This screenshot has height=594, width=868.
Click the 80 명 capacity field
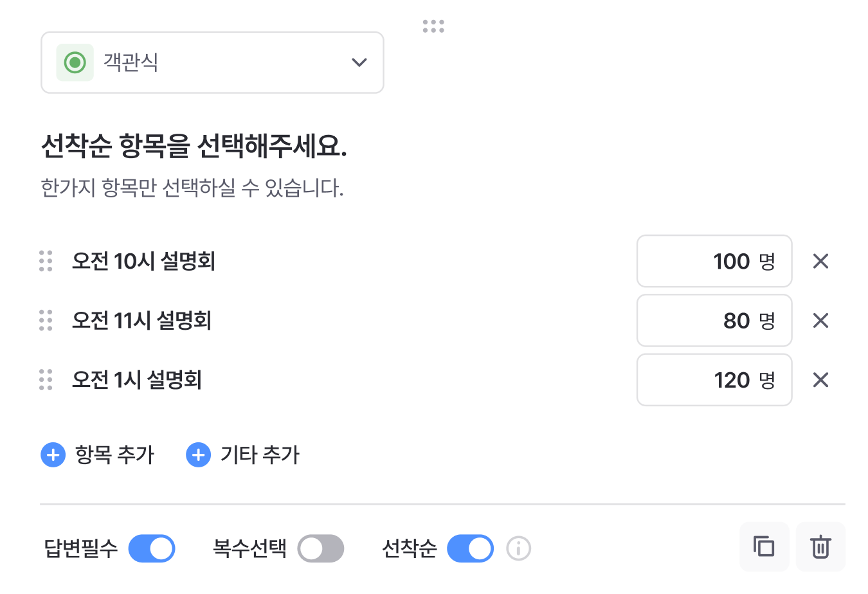714,320
